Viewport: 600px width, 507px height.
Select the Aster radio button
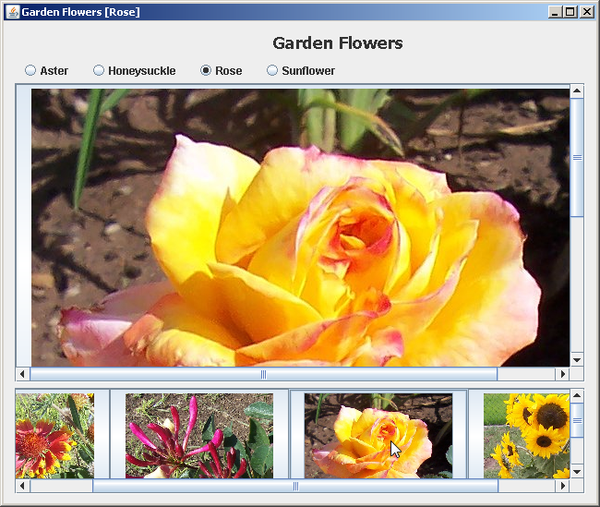[x=31, y=71]
